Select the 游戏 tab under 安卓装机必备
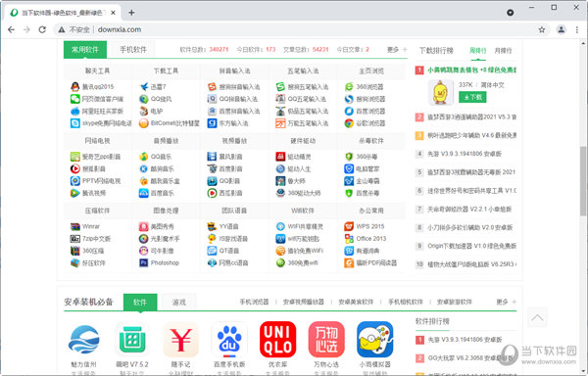588x376 pixels. point(179,303)
